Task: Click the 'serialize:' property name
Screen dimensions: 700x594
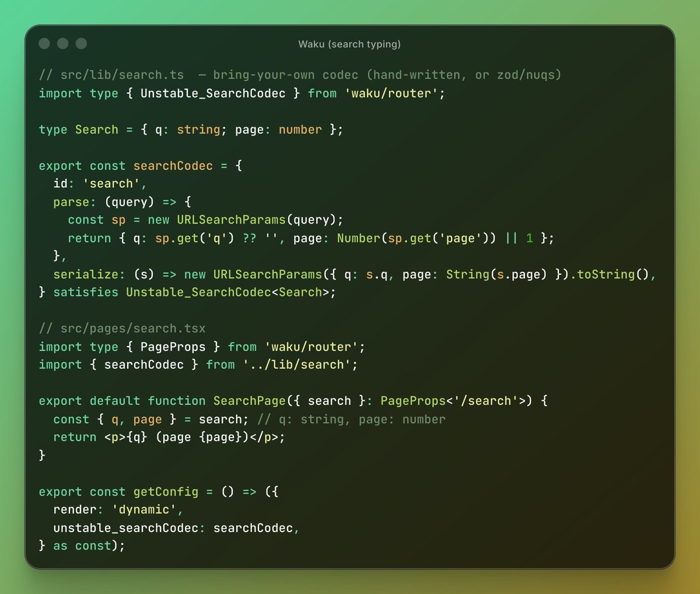Action: point(89,274)
